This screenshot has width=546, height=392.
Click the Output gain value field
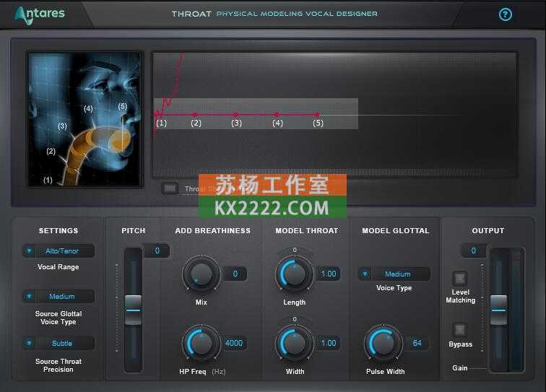point(473,251)
